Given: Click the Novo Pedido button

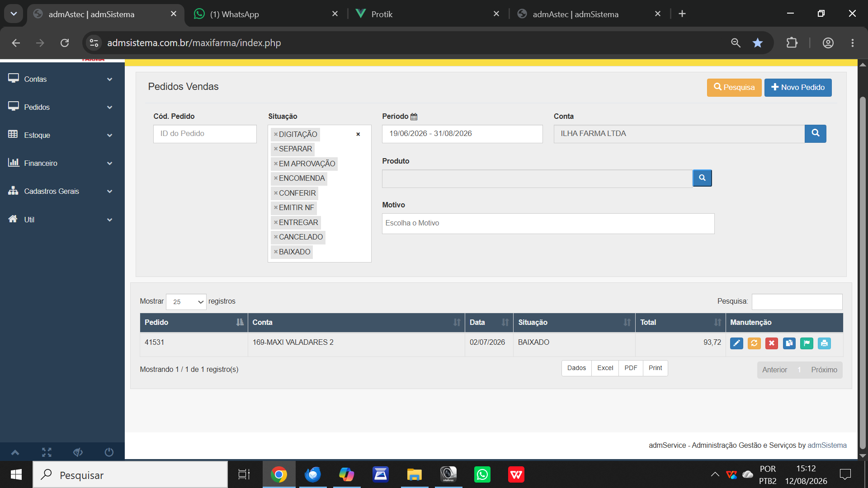Looking at the screenshot, I should [x=798, y=88].
